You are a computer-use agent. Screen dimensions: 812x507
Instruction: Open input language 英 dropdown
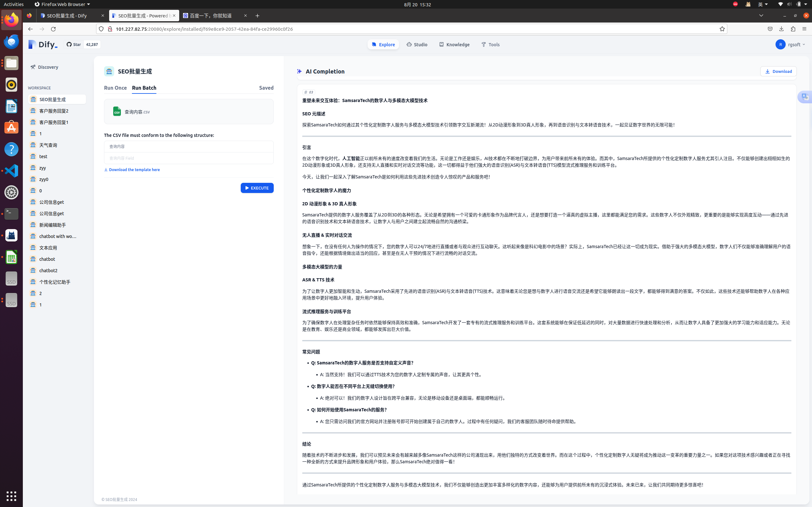click(x=763, y=4)
